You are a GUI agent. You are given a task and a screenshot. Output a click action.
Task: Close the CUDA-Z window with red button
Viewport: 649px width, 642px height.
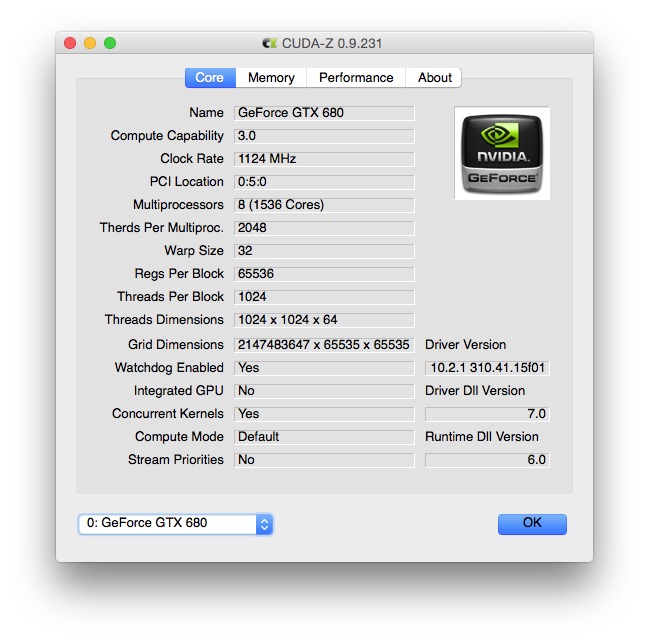click(x=70, y=43)
